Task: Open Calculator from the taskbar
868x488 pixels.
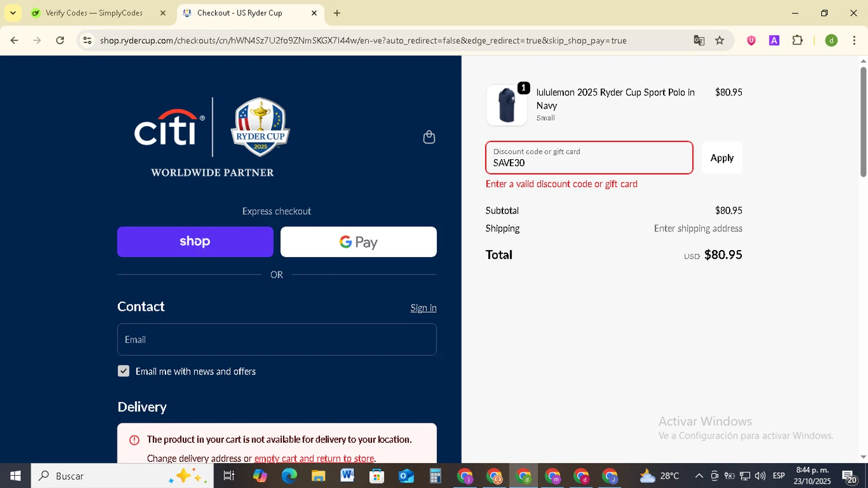Action: pos(435,476)
